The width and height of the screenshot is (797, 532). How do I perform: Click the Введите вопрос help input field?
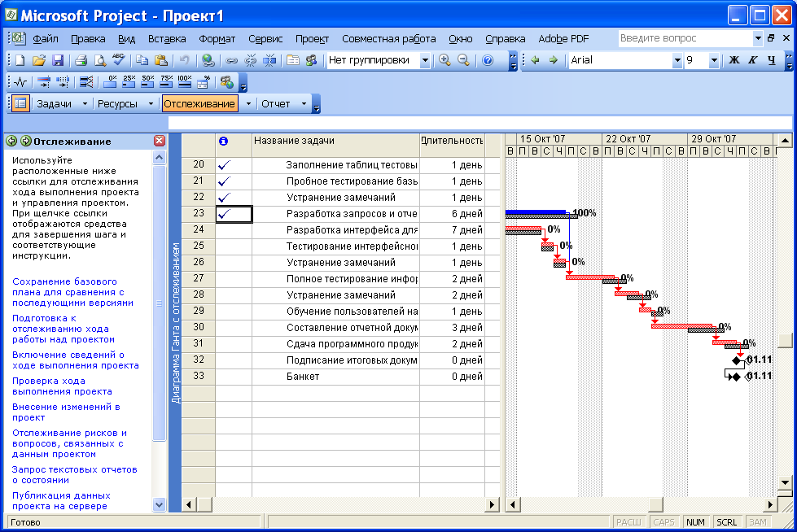tap(685, 38)
